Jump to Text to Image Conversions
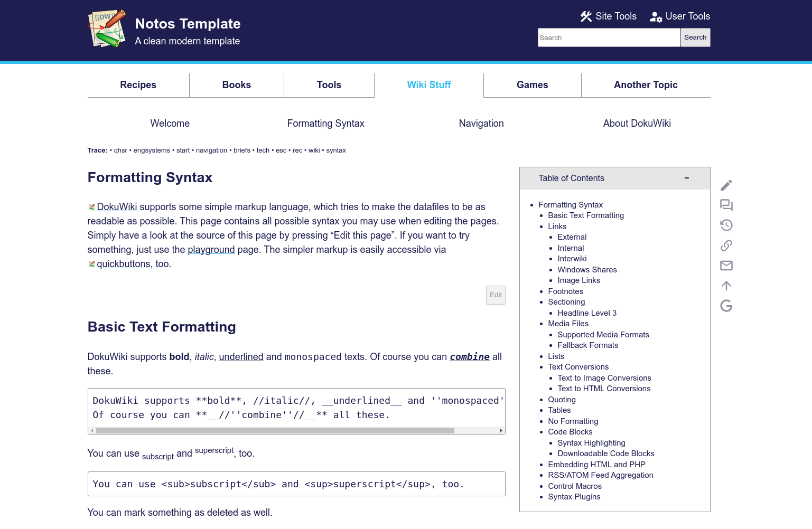Image resolution: width=812 pixels, height=529 pixels. 604,378
